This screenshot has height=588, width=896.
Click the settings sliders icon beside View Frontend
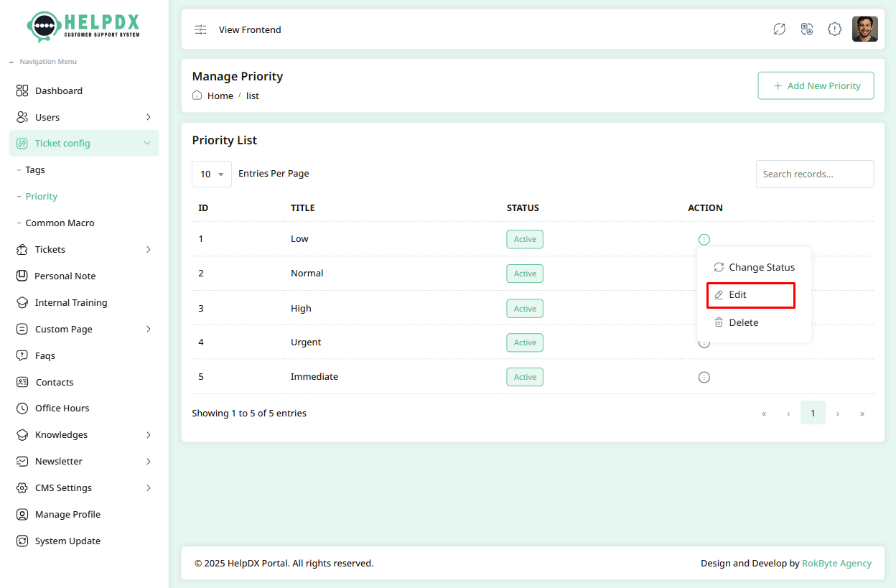200,29
